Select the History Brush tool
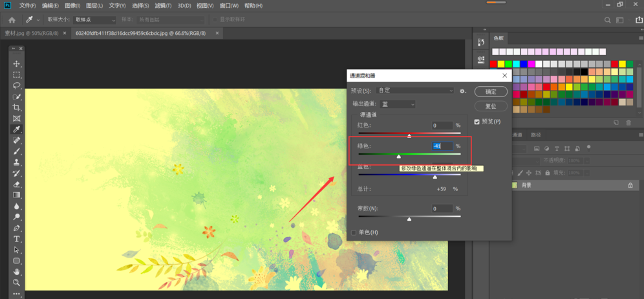This screenshot has width=644, height=299. (x=17, y=173)
